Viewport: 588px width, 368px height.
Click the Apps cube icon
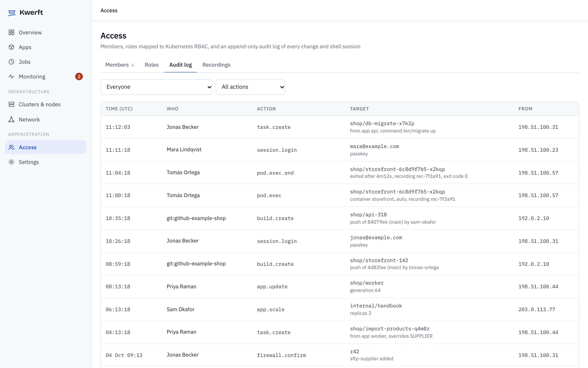point(11,47)
